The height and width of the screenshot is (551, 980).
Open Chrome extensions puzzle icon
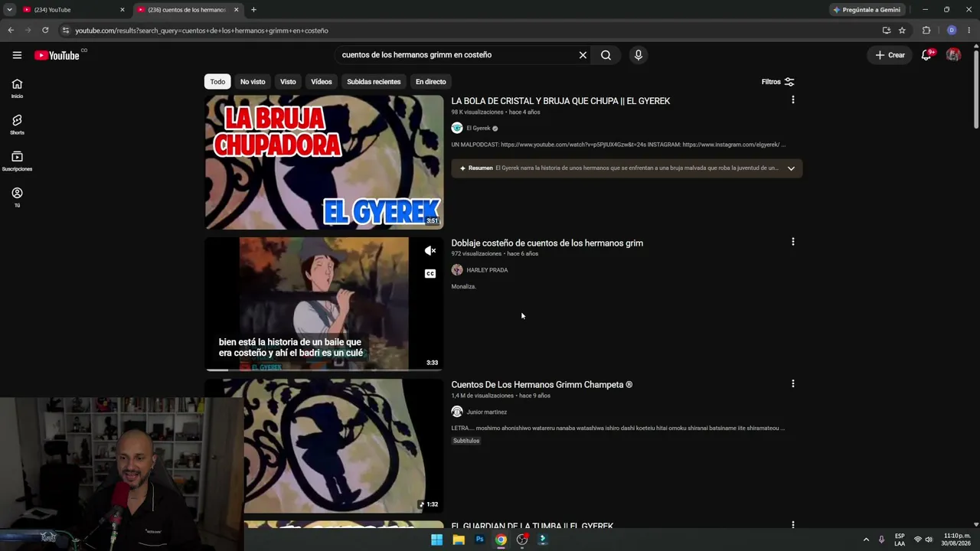[x=926, y=31]
